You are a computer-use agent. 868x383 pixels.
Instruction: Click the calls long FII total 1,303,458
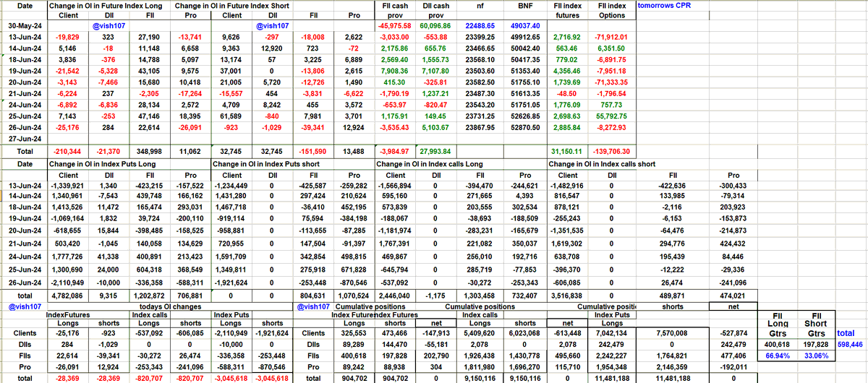coord(480,295)
